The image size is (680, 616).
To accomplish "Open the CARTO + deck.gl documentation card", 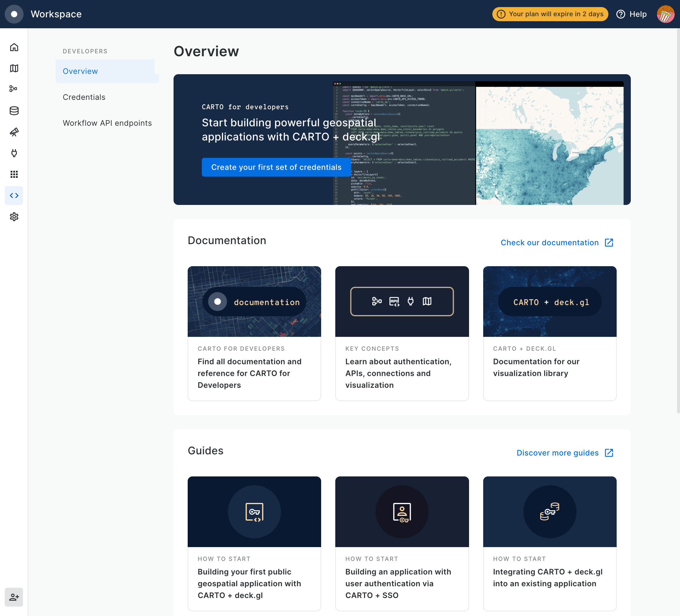I will coord(549,333).
